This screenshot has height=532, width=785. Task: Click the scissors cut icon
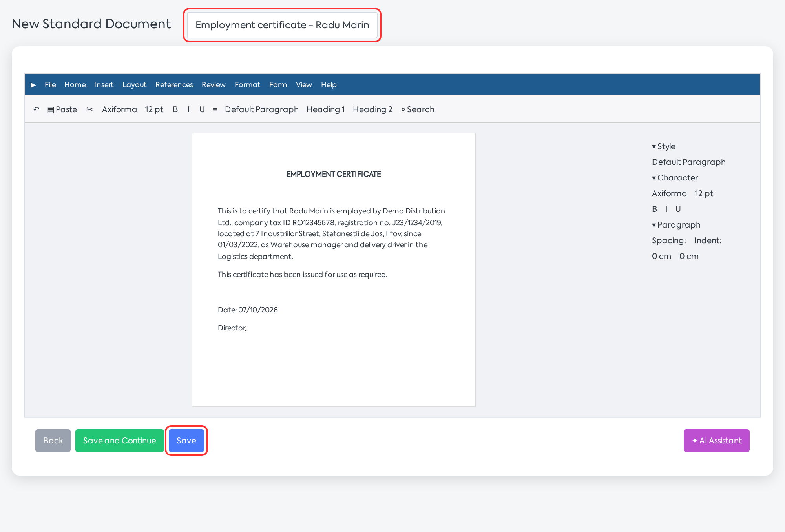tap(89, 109)
